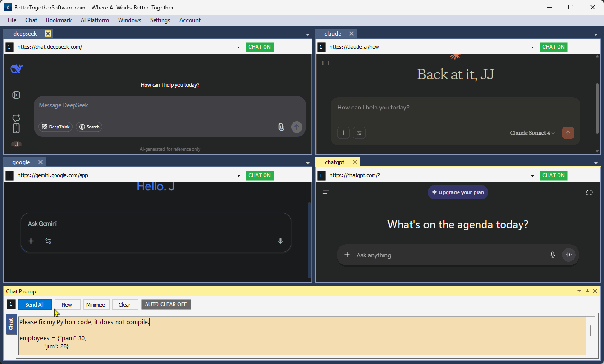The image size is (604, 364).
Task: Click the New button in Chat Prompt
Action: pos(67,304)
